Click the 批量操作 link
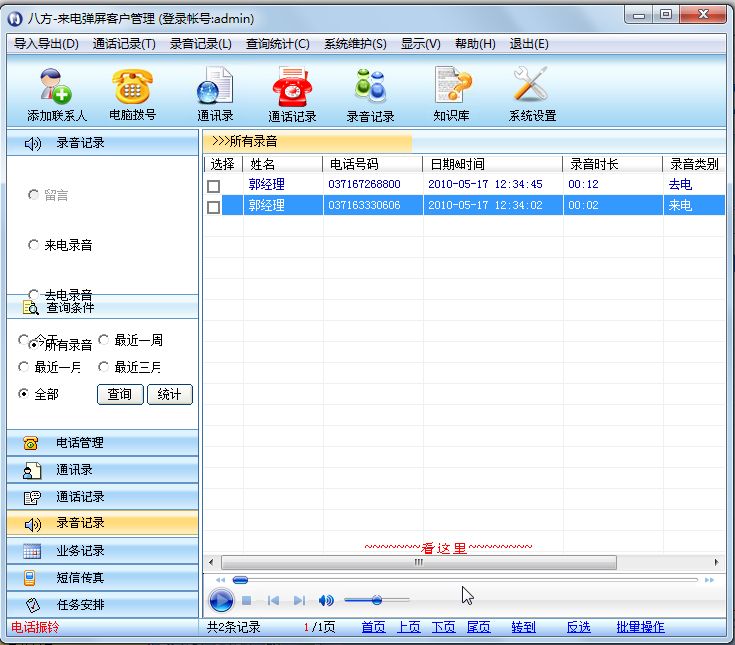The height and width of the screenshot is (645, 735). (x=640, y=627)
